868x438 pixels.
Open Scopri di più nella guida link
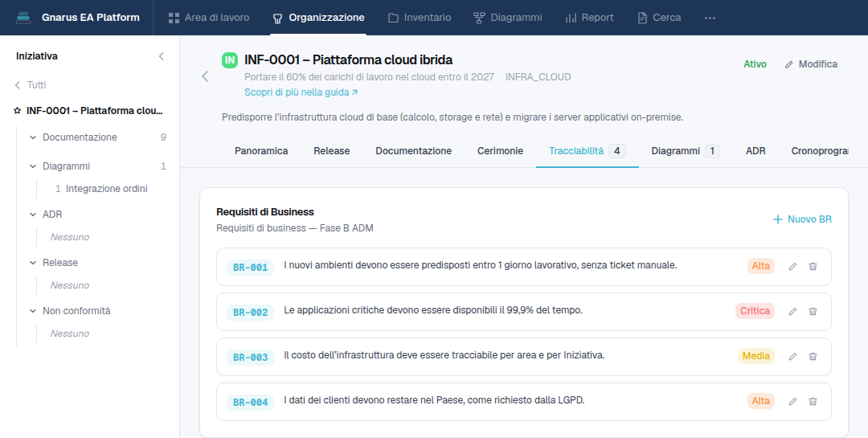301,92
